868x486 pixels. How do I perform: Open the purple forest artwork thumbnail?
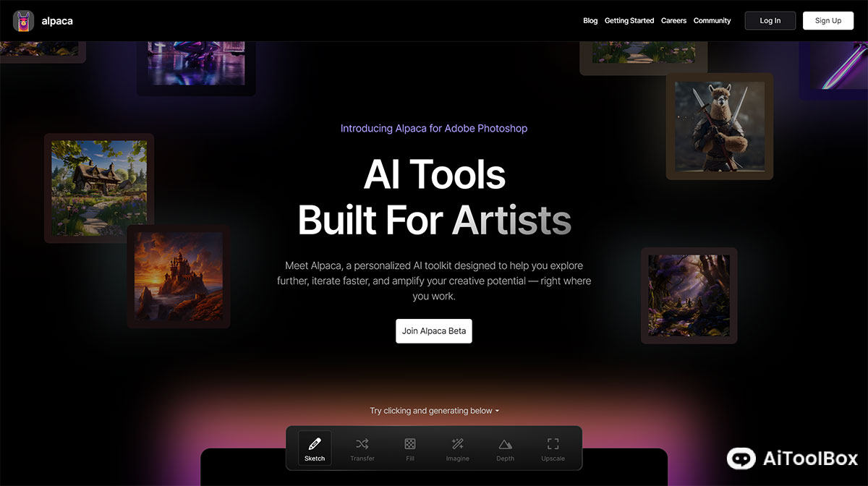point(689,295)
